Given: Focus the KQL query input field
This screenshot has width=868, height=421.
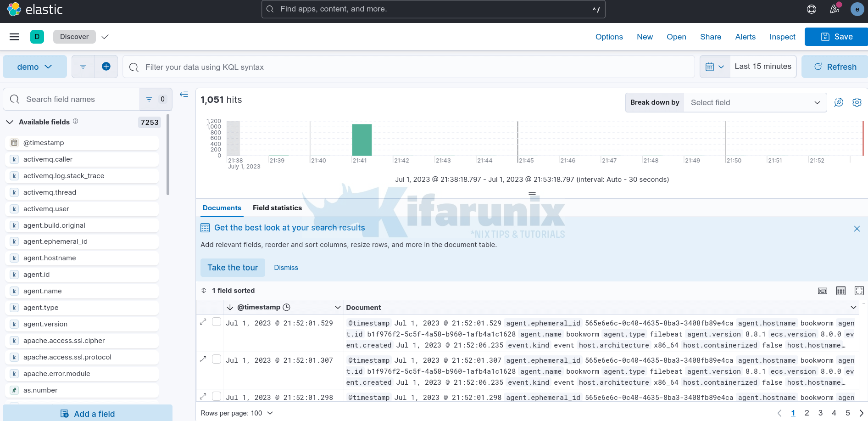Looking at the screenshot, I should [x=409, y=67].
